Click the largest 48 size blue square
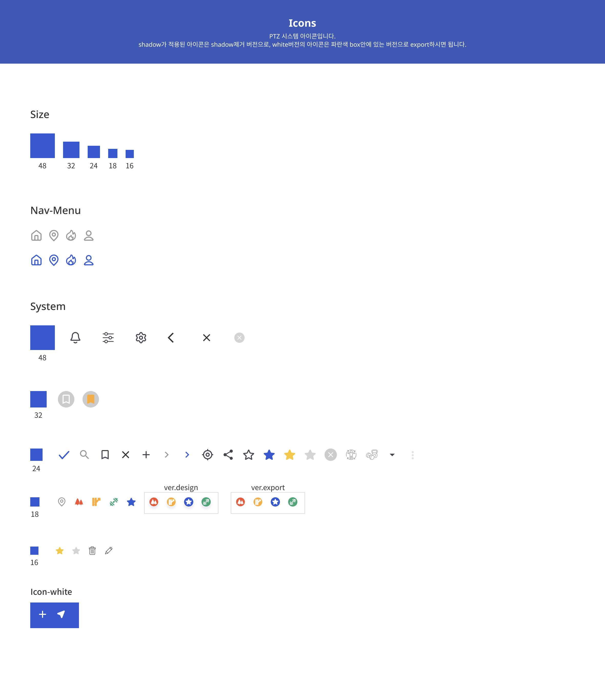605x700 pixels. pos(43,145)
